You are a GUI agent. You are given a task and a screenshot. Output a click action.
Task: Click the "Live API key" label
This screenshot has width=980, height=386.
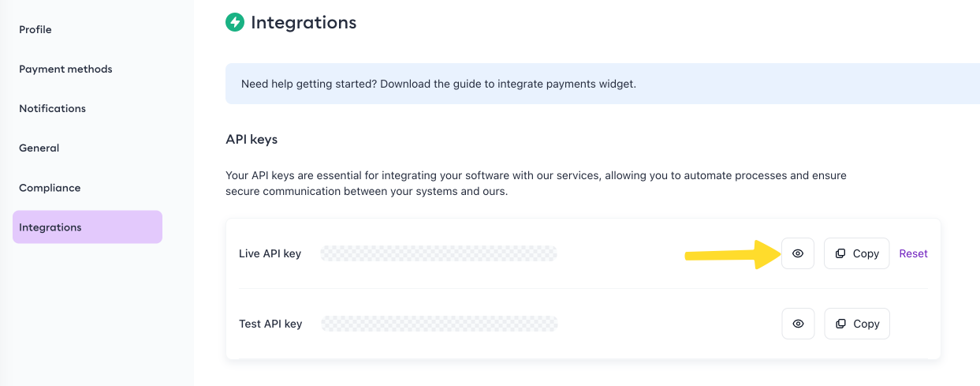click(x=270, y=253)
